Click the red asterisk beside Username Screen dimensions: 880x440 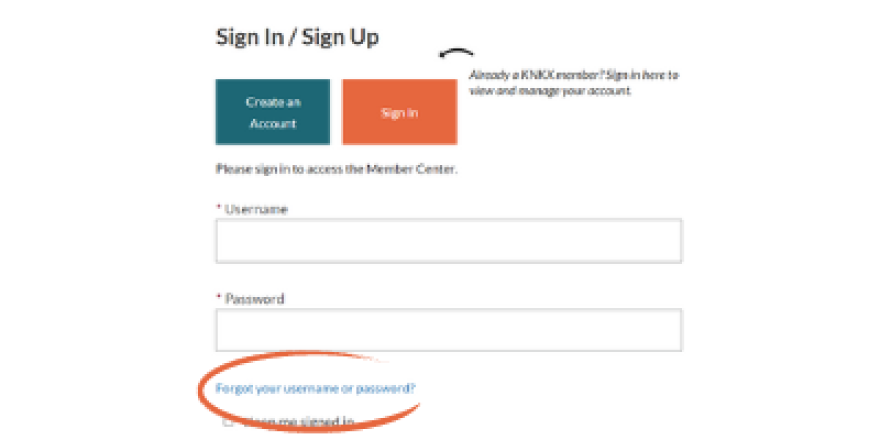(219, 209)
